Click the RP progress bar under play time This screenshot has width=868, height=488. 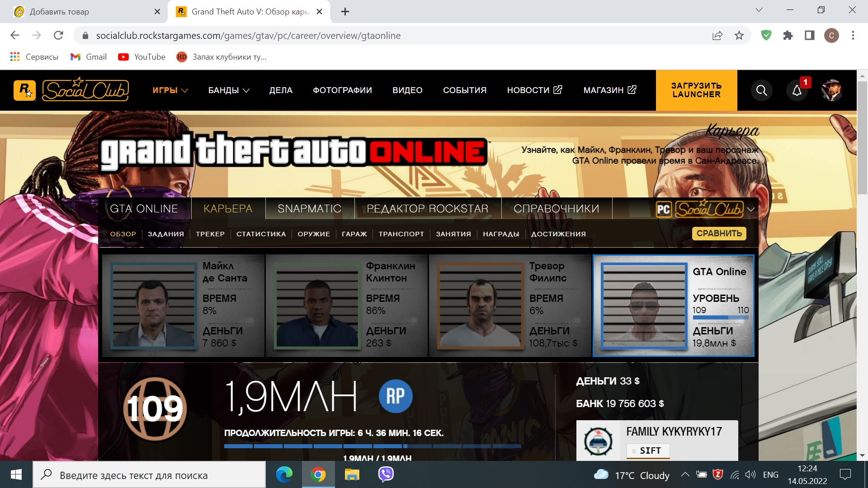pos(373,446)
